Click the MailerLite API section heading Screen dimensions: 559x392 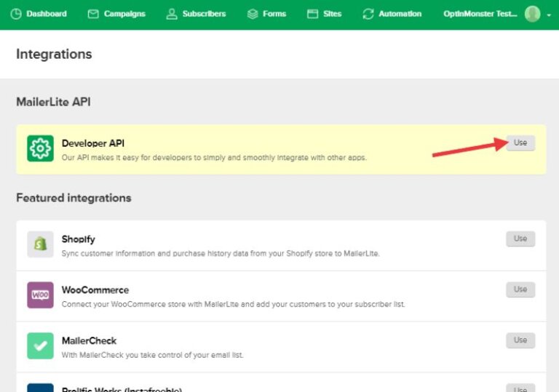(x=53, y=102)
